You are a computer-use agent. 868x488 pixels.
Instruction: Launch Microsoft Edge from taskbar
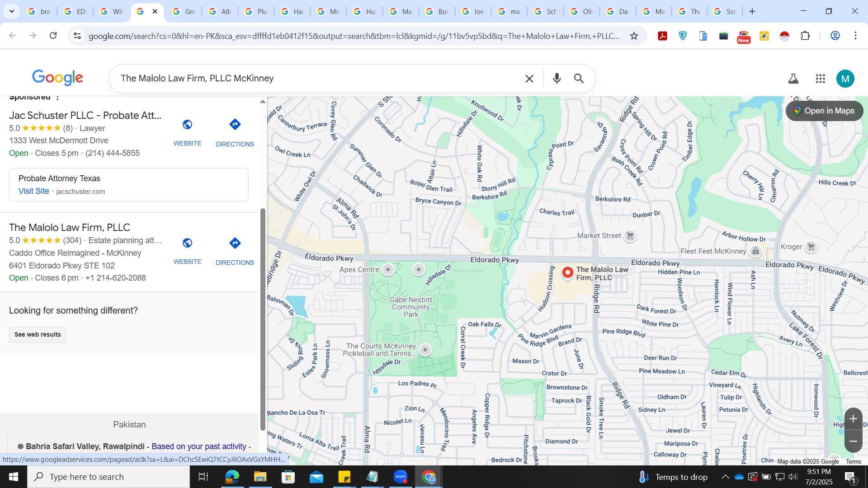point(232,477)
